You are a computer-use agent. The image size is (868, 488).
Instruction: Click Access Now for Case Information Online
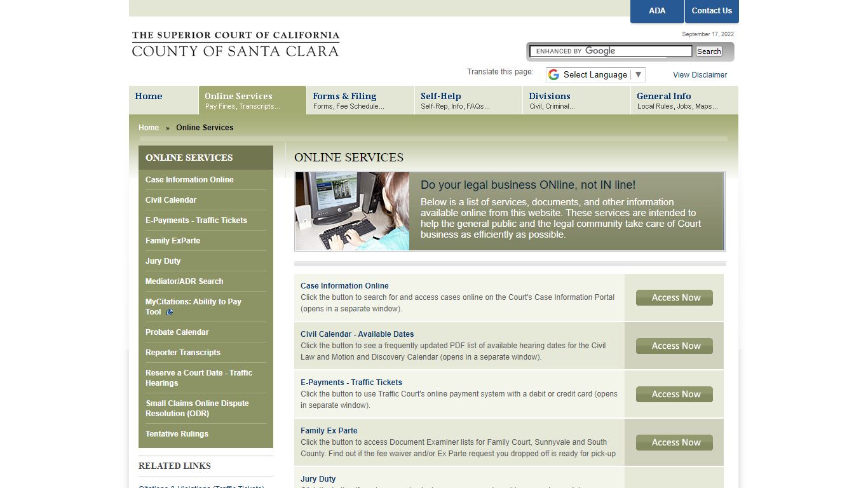coord(674,297)
